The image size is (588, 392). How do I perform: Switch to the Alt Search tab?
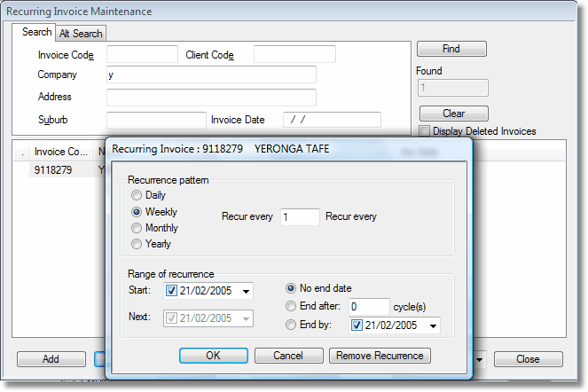81,34
